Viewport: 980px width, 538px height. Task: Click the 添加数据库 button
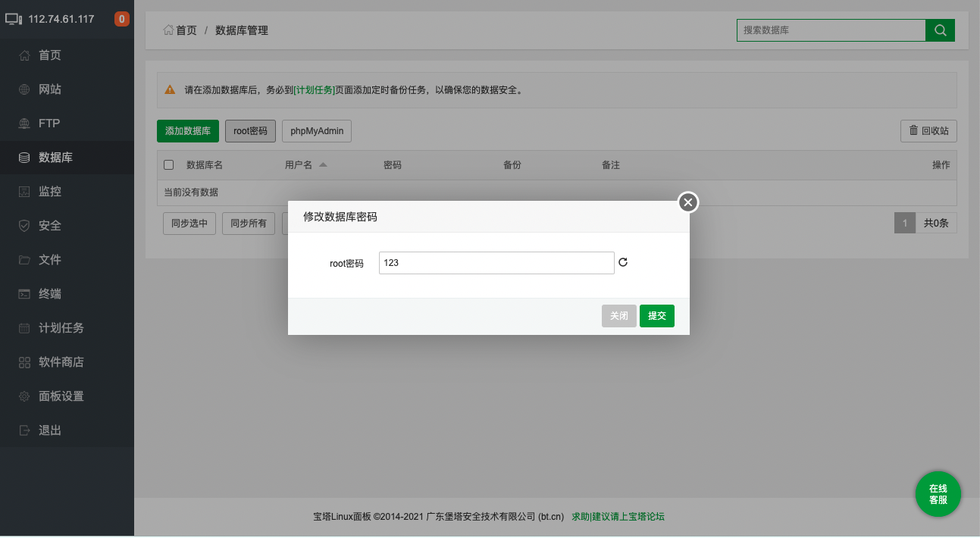click(x=188, y=131)
